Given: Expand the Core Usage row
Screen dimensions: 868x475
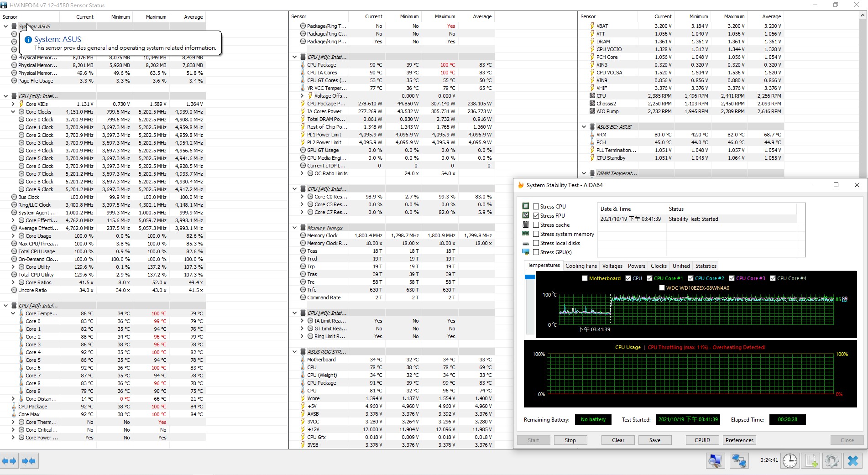Looking at the screenshot, I should 13,236.
